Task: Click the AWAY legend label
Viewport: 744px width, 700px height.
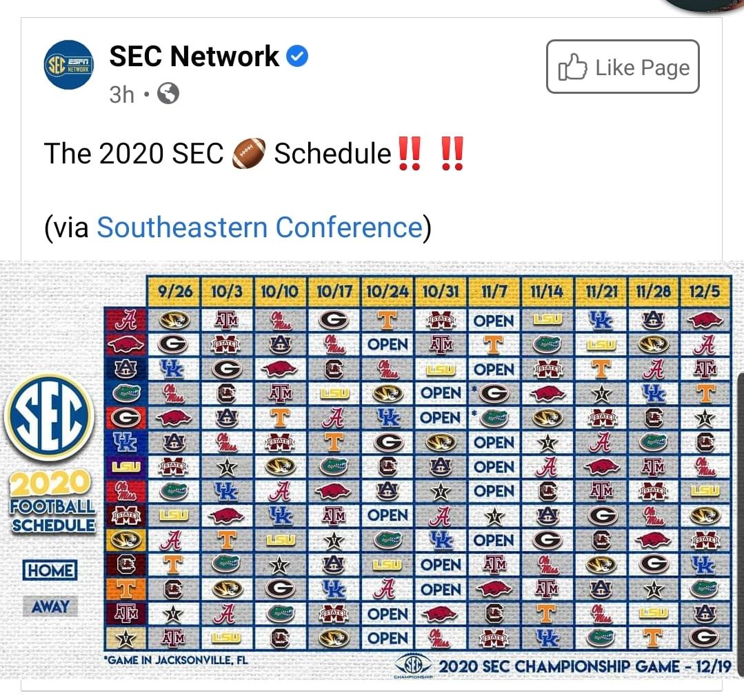Action: click(x=50, y=606)
